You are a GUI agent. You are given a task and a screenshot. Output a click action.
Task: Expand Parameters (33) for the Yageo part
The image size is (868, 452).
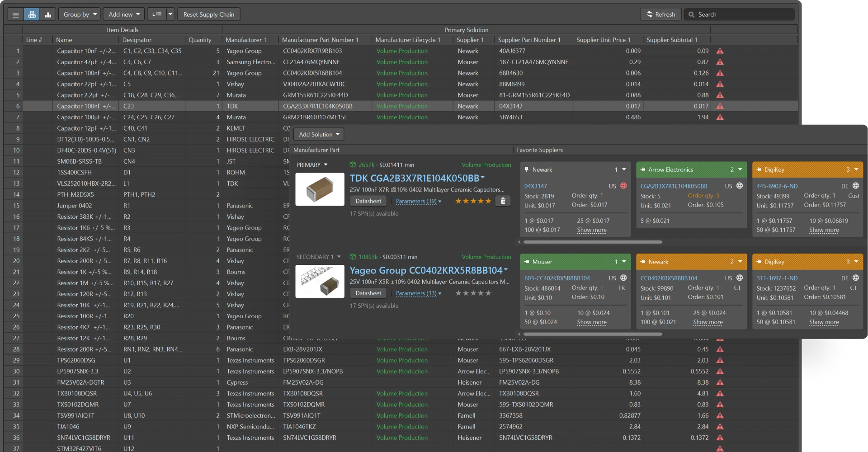coord(419,293)
